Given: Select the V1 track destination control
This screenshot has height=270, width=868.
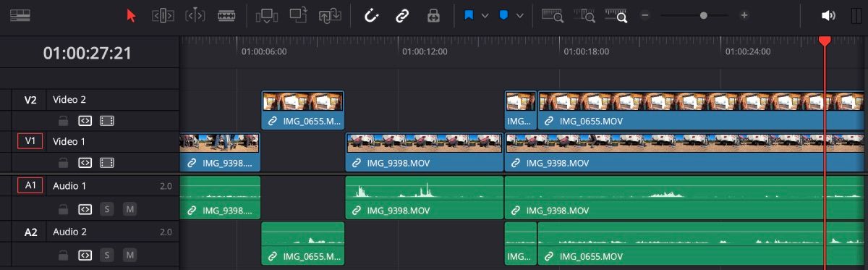Looking at the screenshot, I should (30, 141).
